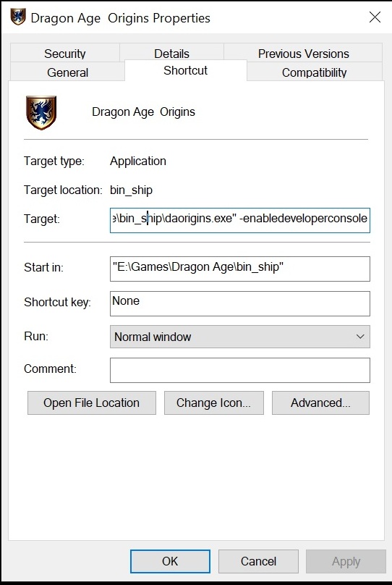Click the 'Application' target type value
This screenshot has width=392, height=585.
pyautogui.click(x=138, y=161)
